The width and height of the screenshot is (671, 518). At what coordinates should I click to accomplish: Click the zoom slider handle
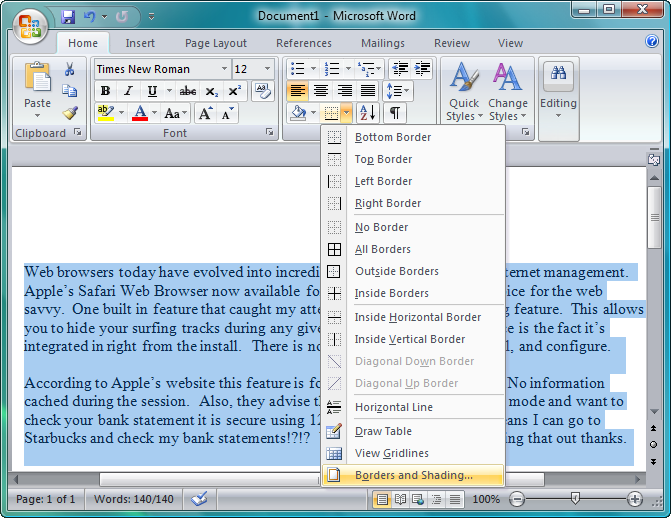[x=576, y=498]
